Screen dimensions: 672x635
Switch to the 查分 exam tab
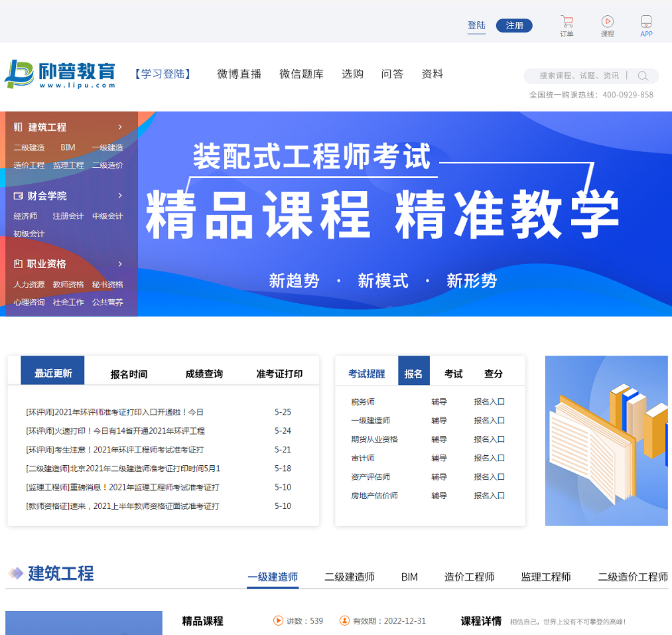494,374
